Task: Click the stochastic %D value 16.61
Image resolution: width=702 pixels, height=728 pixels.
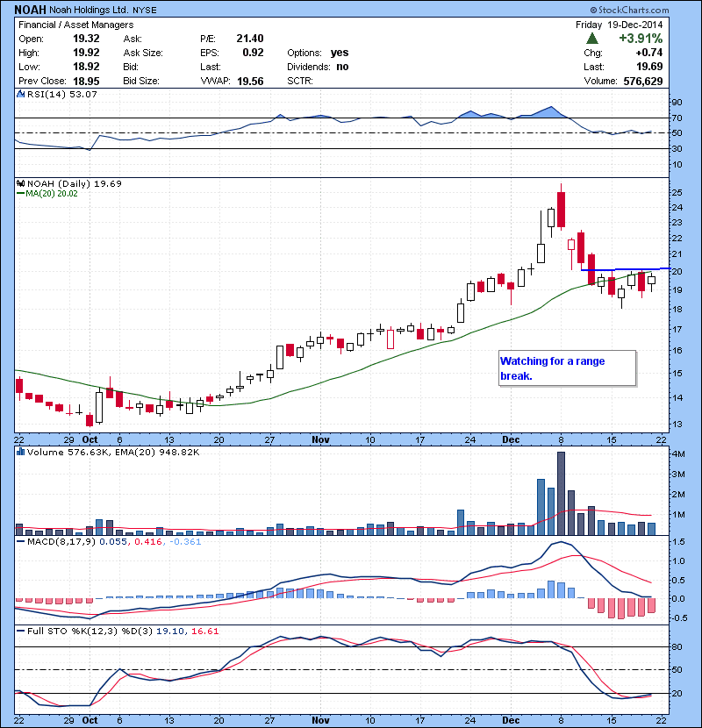Action: tap(204, 631)
